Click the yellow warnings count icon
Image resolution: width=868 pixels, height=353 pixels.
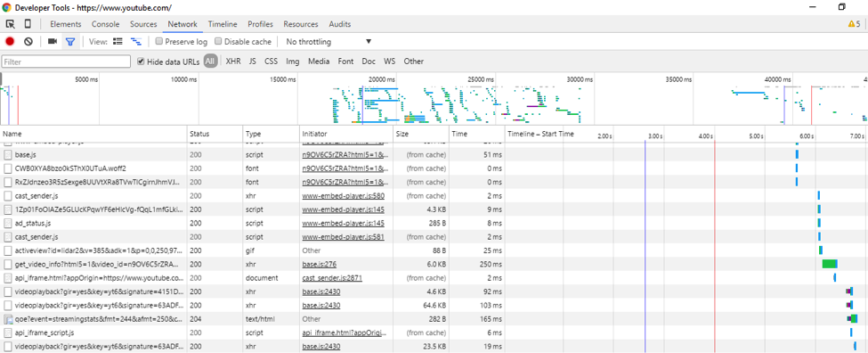854,24
